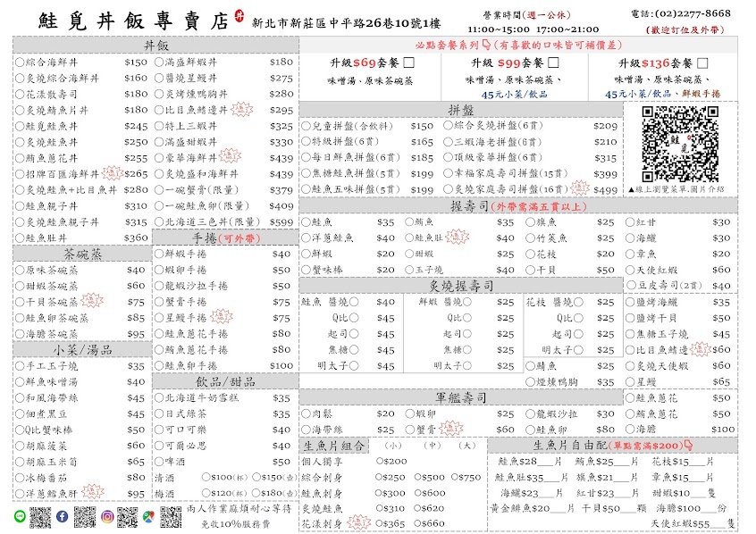Select 兒童拼盤 (含飲料) $150
Viewport: 756px width, 534px height.
306,126
